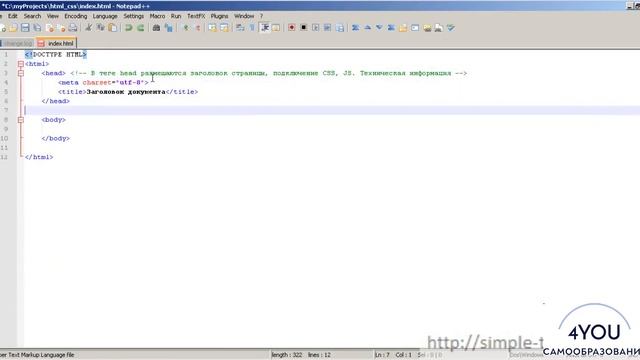The height and width of the screenshot is (360, 640).
Task: Click the Open file toolbar icon
Action: pos(13,28)
